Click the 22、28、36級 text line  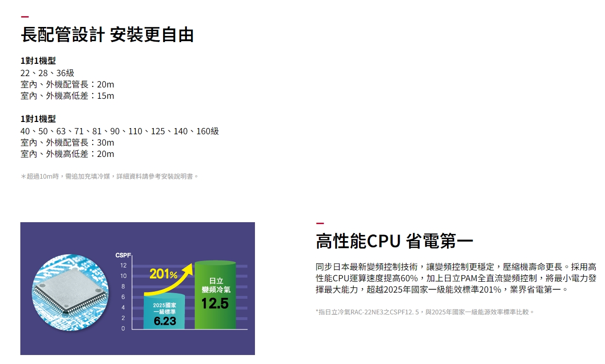pyautogui.click(x=47, y=73)
